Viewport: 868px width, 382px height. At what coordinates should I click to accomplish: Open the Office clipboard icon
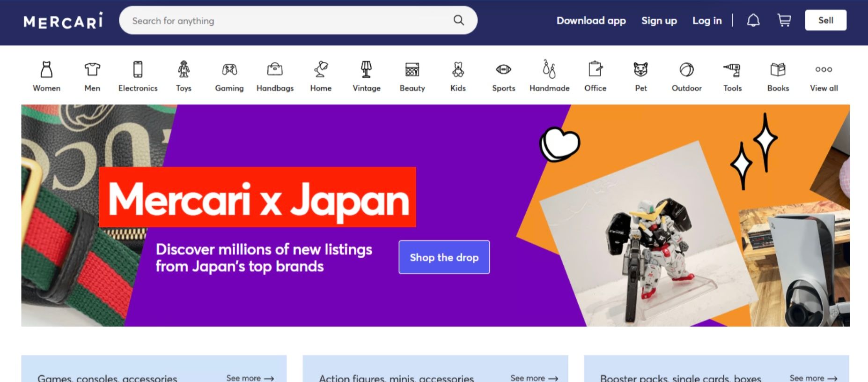(x=595, y=69)
